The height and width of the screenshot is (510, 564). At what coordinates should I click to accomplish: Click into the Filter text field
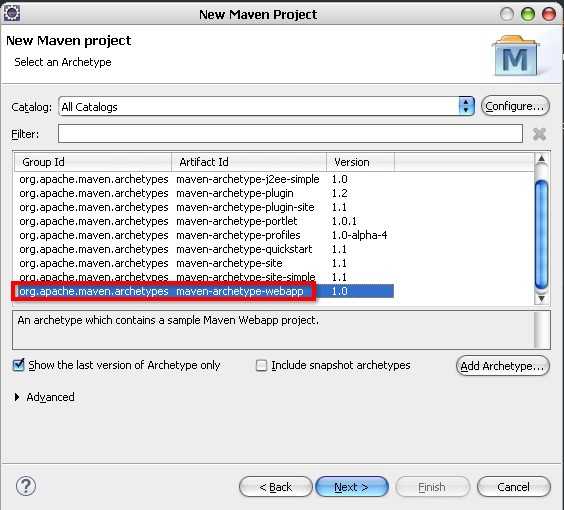[x=290, y=133]
